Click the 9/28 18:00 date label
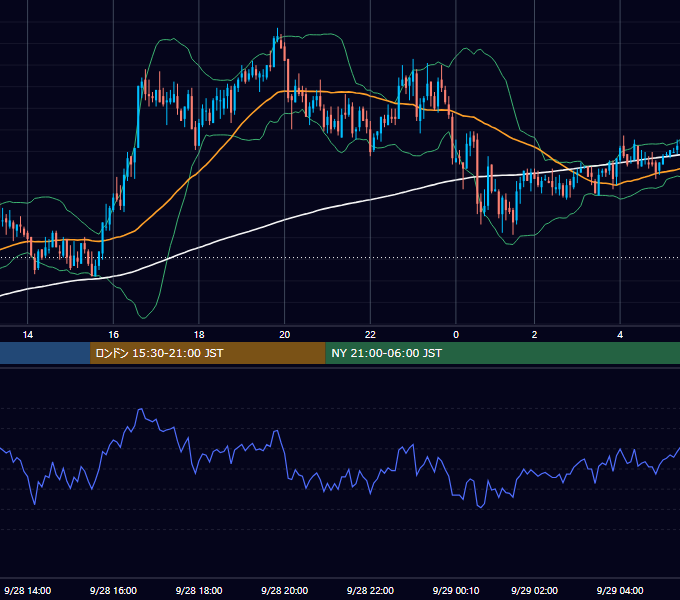The height and width of the screenshot is (600, 680). [x=199, y=590]
